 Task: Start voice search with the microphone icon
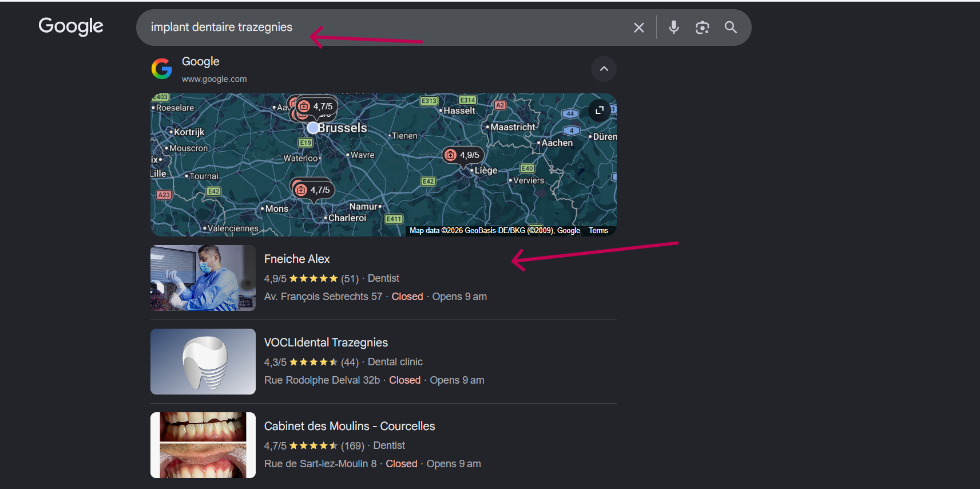point(674,27)
